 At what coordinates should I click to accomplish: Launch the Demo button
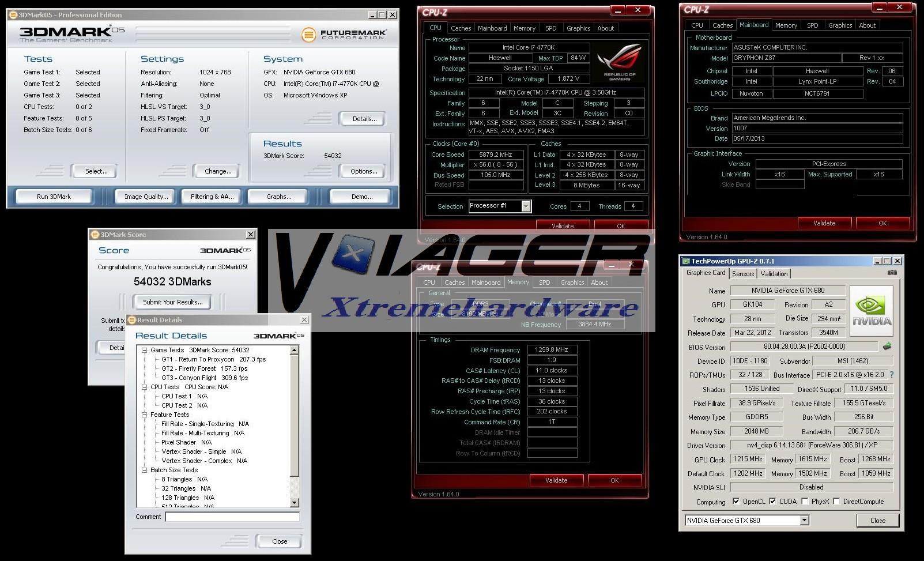pyautogui.click(x=361, y=197)
